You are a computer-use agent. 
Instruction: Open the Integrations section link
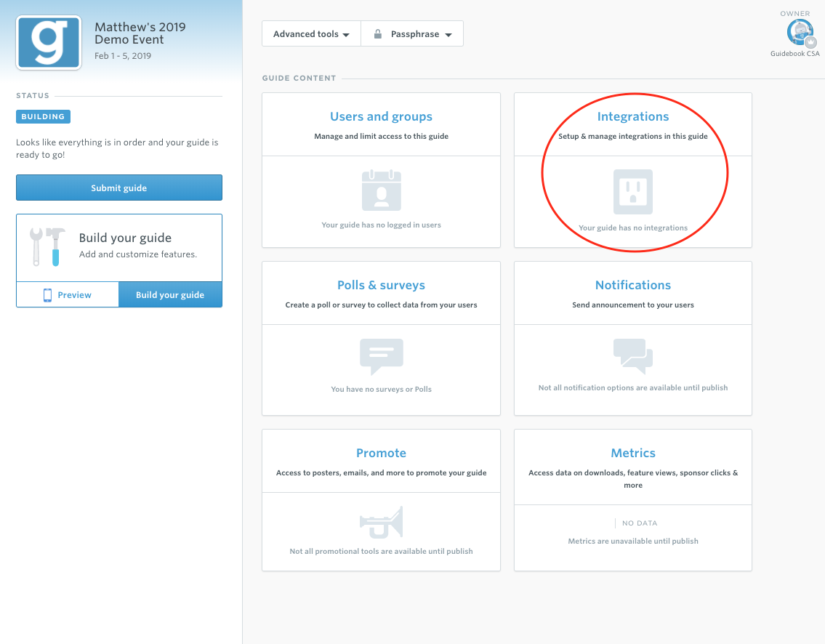(x=633, y=116)
